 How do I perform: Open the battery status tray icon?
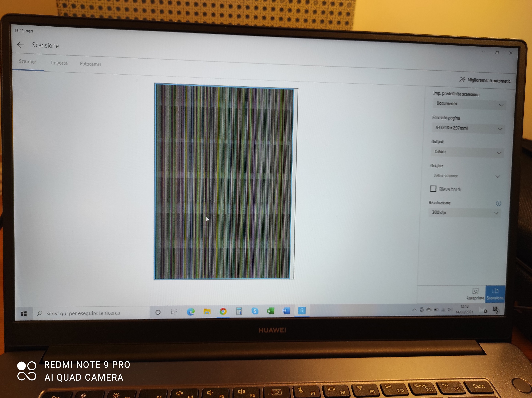[x=436, y=310]
